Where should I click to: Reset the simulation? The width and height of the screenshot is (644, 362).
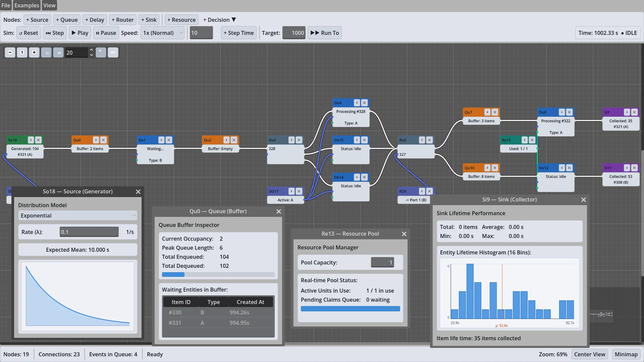pyautogui.click(x=29, y=33)
